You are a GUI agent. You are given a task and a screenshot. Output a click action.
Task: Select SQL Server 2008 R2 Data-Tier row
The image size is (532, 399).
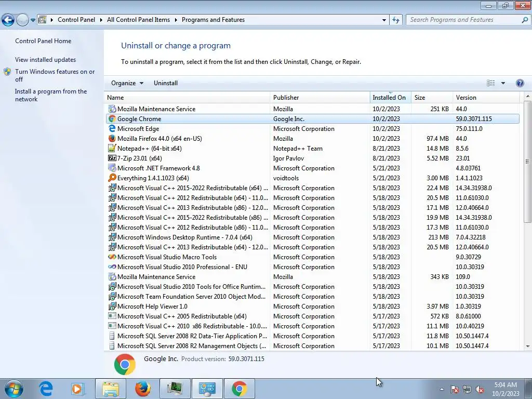(312, 336)
